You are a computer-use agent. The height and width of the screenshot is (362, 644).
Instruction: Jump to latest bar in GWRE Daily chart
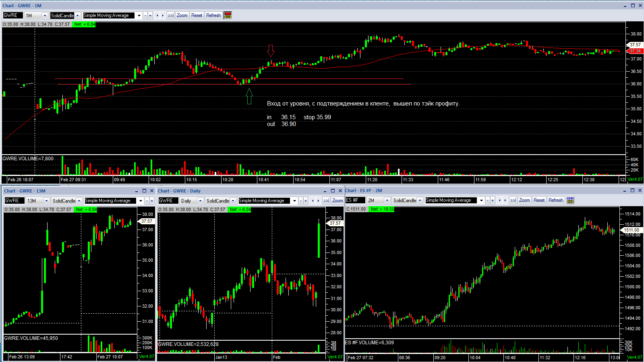point(326,201)
